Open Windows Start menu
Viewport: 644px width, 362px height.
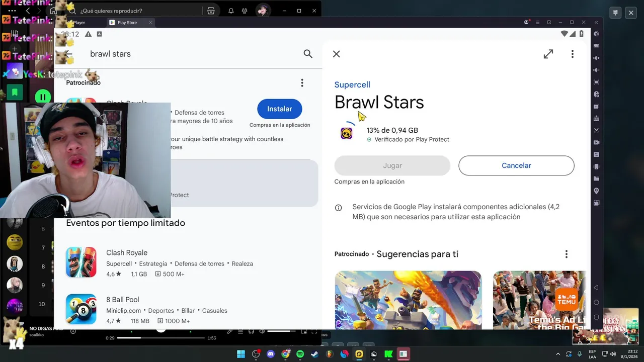coord(241,354)
